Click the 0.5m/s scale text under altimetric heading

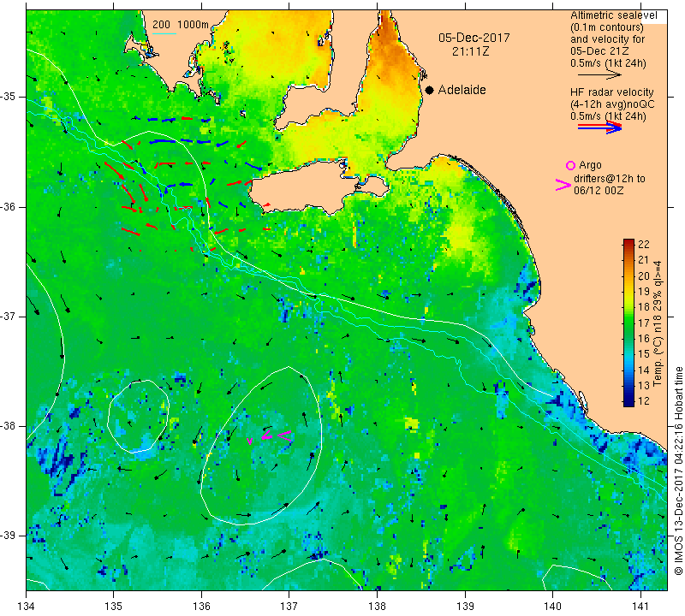pos(608,63)
